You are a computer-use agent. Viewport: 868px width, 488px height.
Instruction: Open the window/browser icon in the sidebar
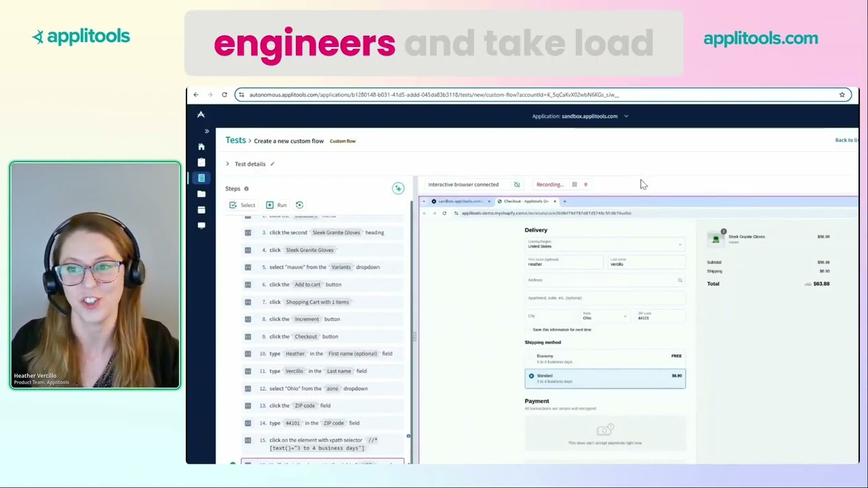point(201,210)
